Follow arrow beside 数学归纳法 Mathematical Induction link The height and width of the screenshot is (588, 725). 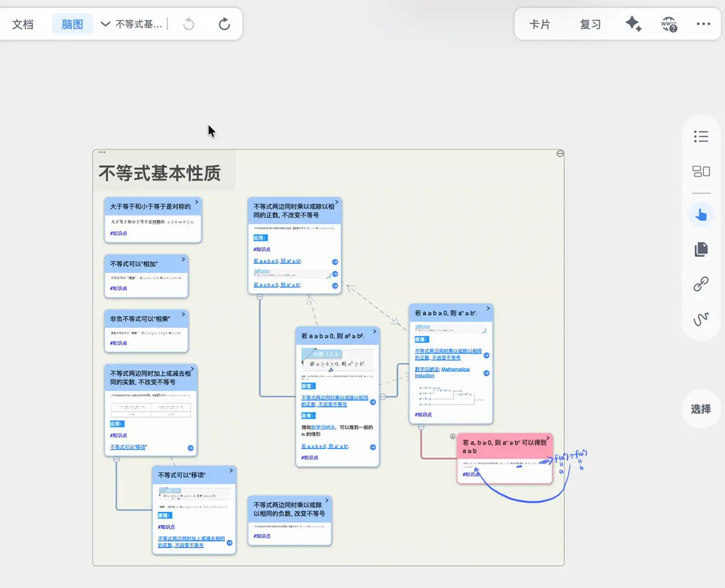pyautogui.click(x=486, y=372)
